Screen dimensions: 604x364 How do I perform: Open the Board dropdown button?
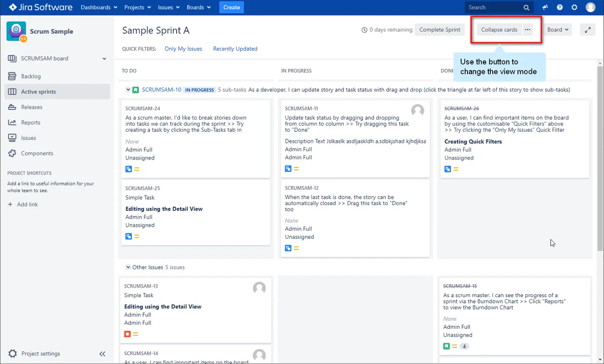click(x=558, y=30)
